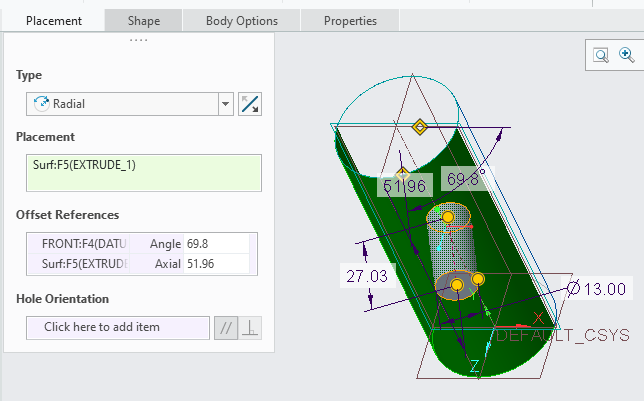Click the 69.8° angle dimension in the model

click(x=466, y=179)
